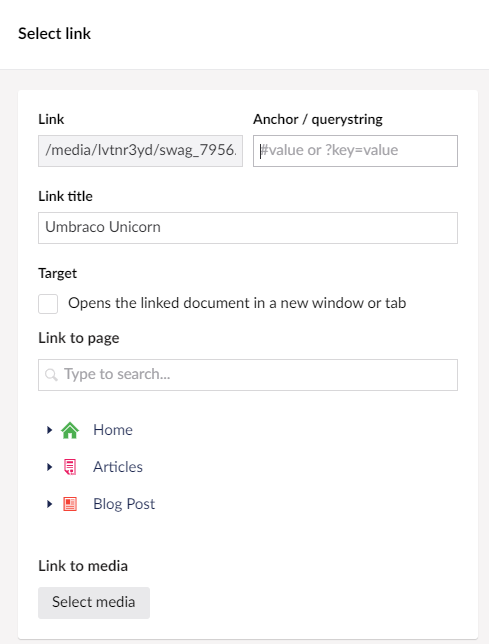
Task: Focus the Link URL field
Action: point(140,151)
